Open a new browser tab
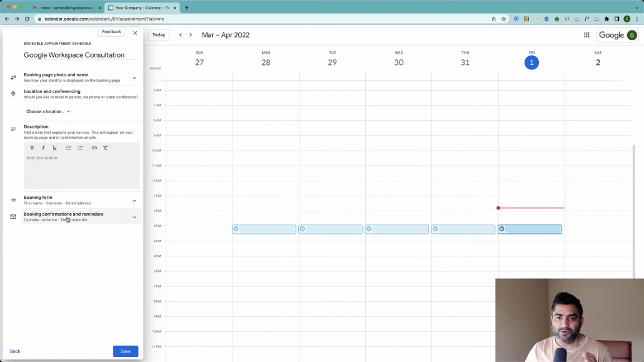The width and height of the screenshot is (644, 362). (186, 8)
